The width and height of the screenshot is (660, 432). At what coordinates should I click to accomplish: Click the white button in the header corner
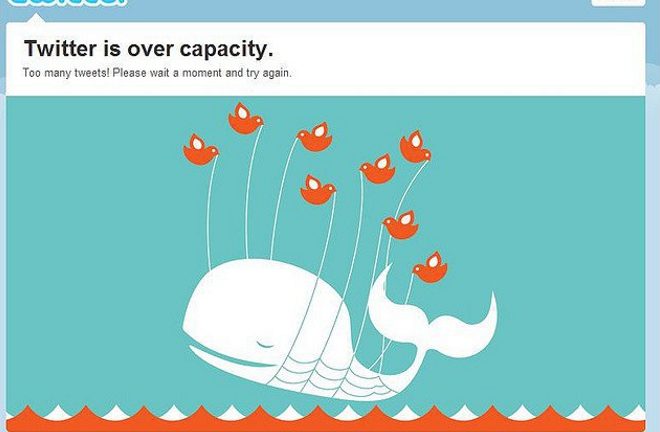pos(618,3)
